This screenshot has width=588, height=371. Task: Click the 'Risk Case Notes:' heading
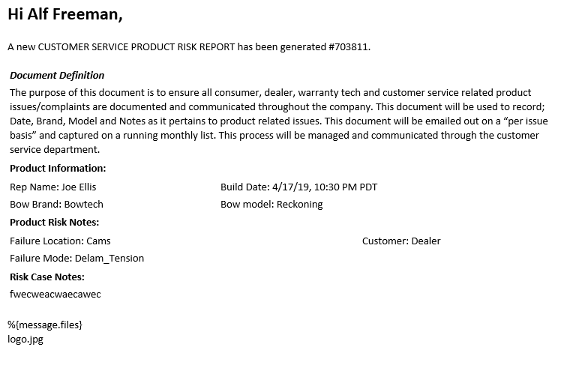click(46, 277)
